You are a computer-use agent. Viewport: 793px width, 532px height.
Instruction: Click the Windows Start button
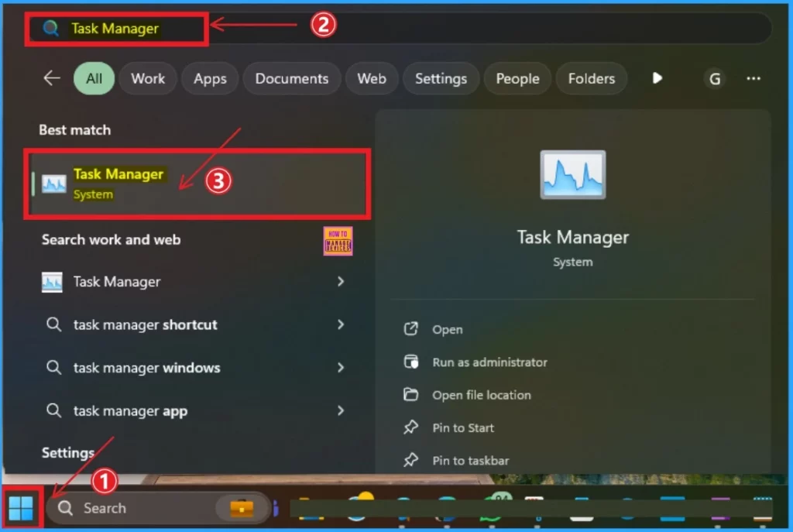click(21, 508)
